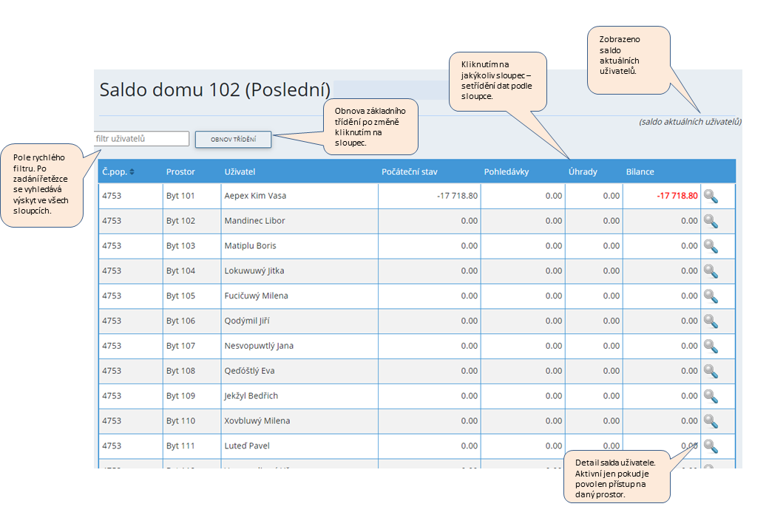Sort by Počáteční stav column header
This screenshot has width=769, height=532.
click(410, 172)
